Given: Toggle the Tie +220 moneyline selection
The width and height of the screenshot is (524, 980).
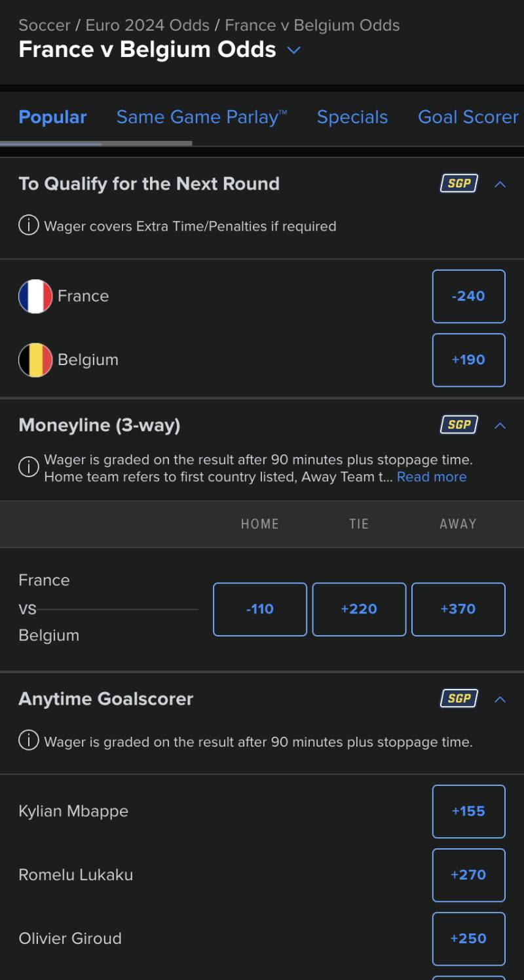Looking at the screenshot, I should click(x=359, y=609).
